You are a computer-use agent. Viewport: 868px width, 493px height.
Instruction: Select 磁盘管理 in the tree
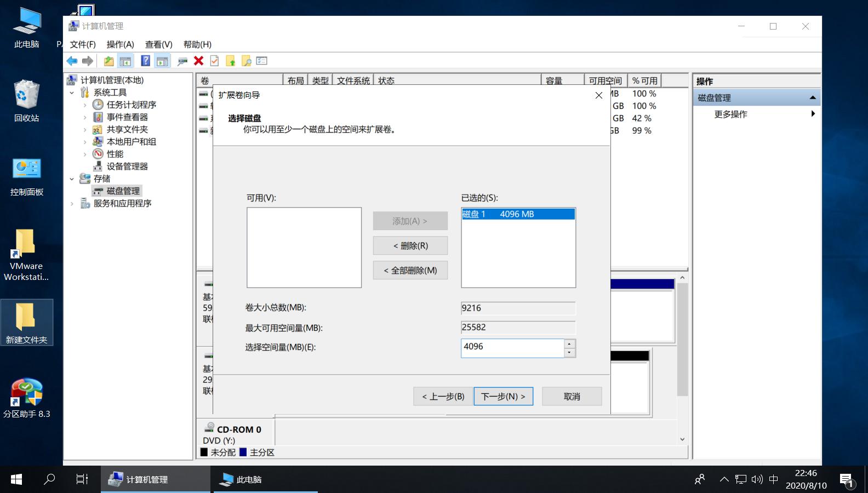click(123, 191)
